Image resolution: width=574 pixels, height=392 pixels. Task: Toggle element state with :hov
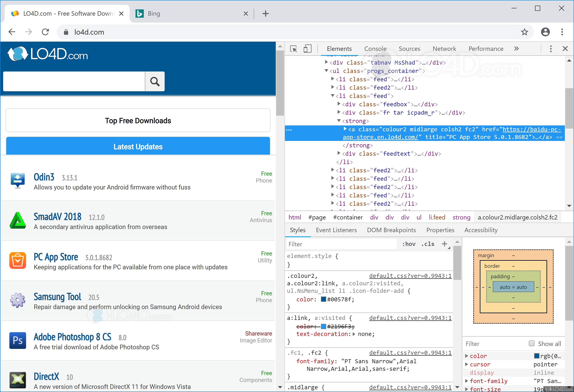tap(409, 244)
